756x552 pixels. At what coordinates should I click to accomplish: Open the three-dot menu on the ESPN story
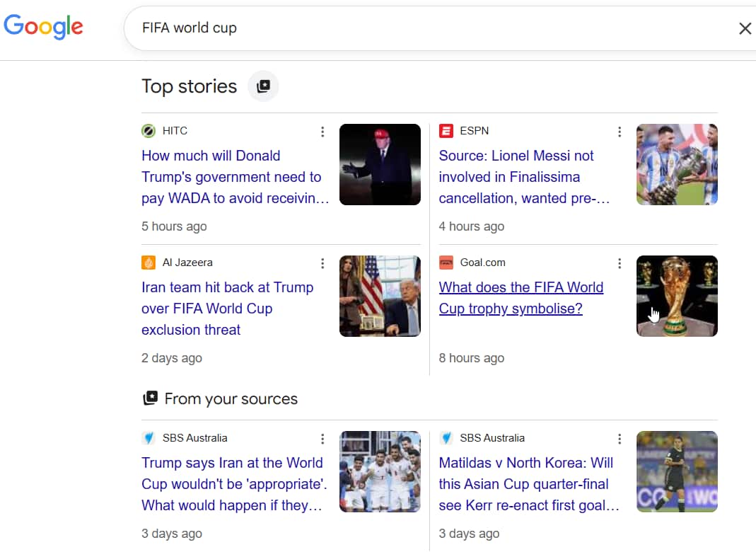click(x=620, y=132)
